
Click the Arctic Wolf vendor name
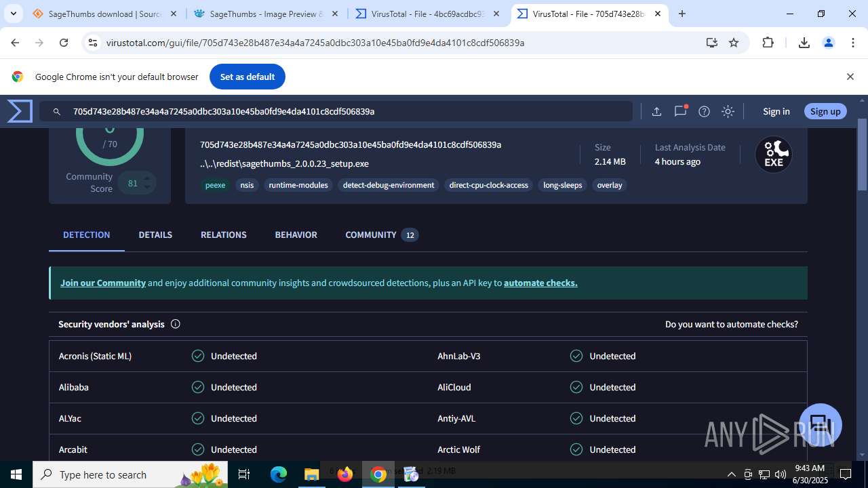pos(459,449)
